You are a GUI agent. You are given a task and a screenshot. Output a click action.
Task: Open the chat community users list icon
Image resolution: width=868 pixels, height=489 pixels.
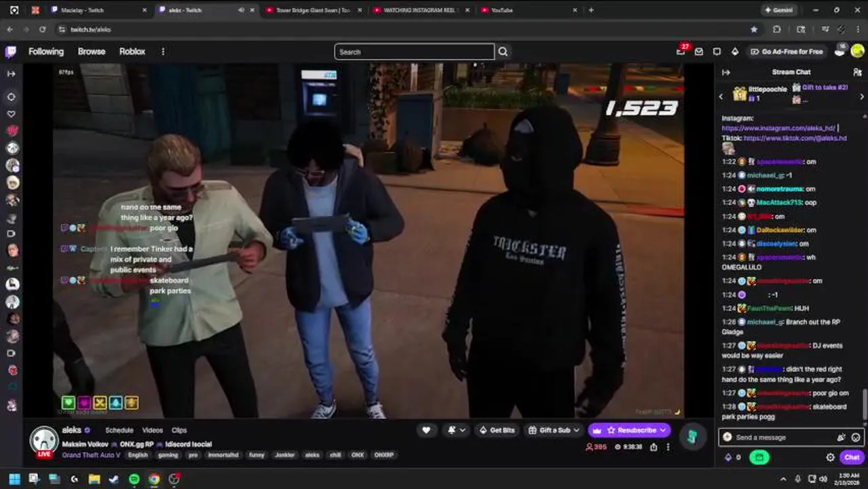(857, 72)
